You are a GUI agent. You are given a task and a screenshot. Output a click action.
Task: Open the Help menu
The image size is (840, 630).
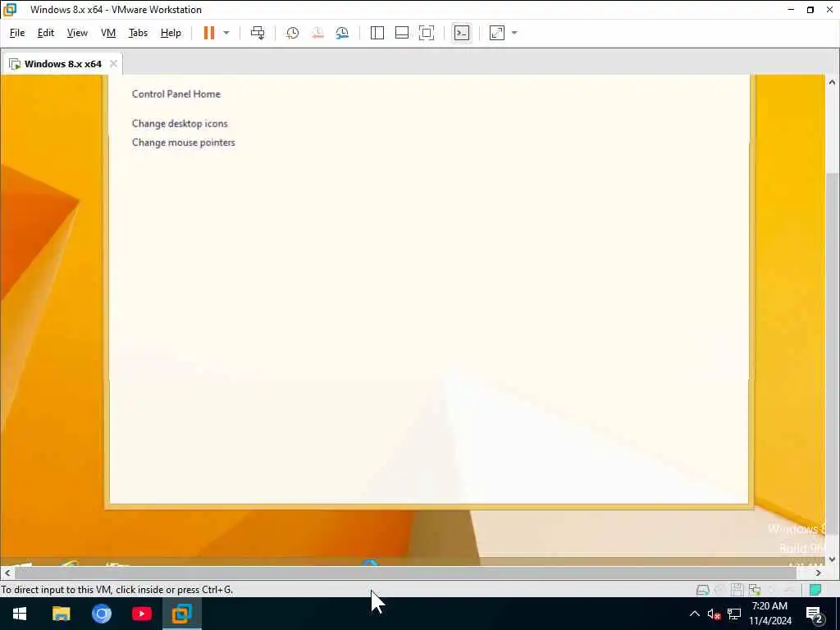coord(171,33)
